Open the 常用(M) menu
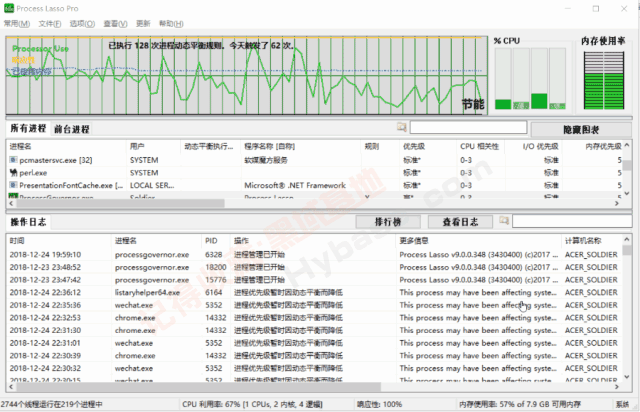The width and height of the screenshot is (640, 412). pyautogui.click(x=17, y=24)
